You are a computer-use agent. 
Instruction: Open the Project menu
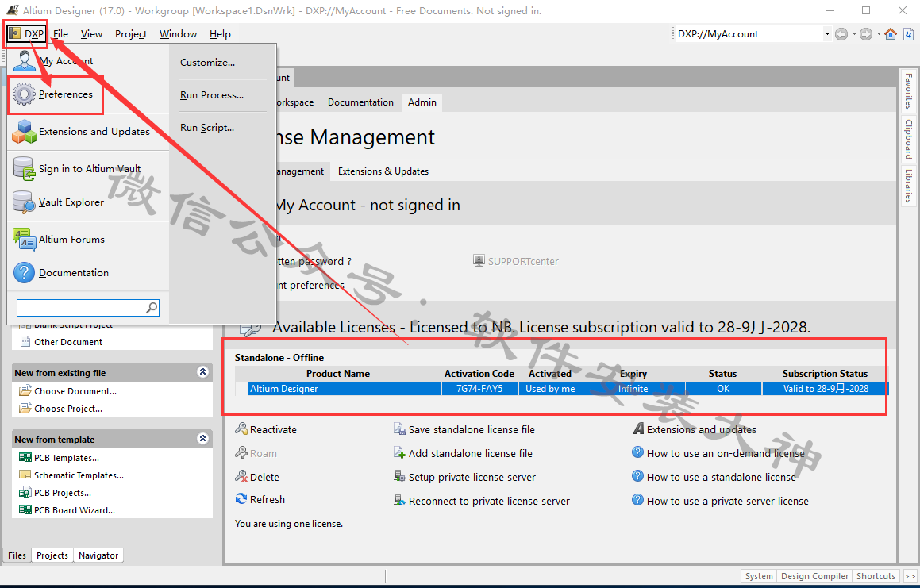[131, 34]
